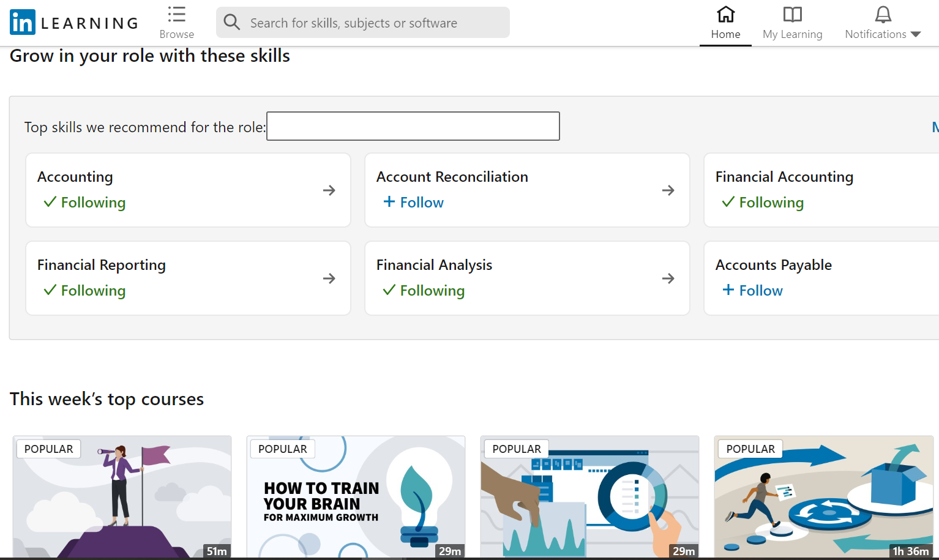939x560 pixels.
Task: Click the arrow on the Financial Analysis card
Action: 668,278
